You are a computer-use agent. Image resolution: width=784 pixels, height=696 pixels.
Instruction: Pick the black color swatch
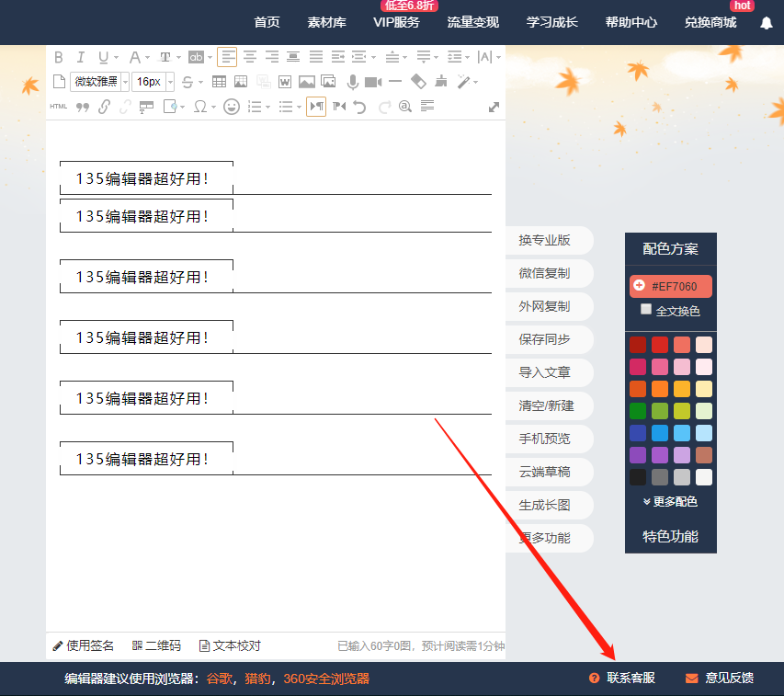pyautogui.click(x=638, y=477)
